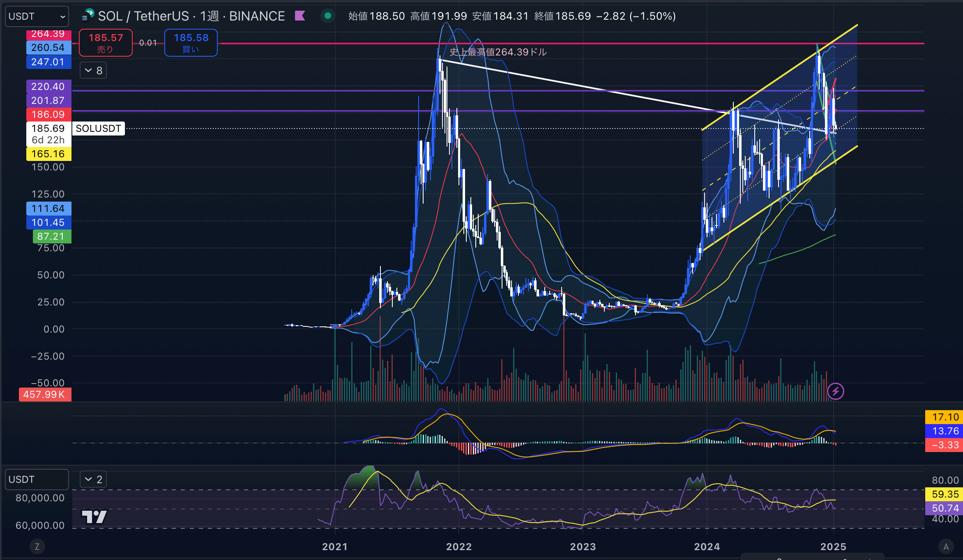Select the 247.01 price label
Image resolution: width=963 pixels, height=560 pixels.
[x=48, y=62]
